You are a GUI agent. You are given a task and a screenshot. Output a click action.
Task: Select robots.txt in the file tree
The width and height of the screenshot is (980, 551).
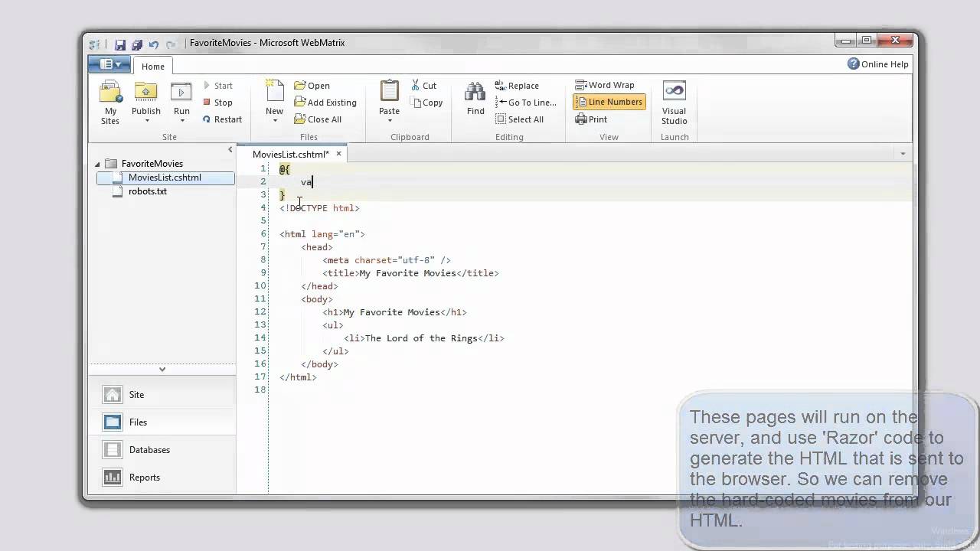(147, 191)
